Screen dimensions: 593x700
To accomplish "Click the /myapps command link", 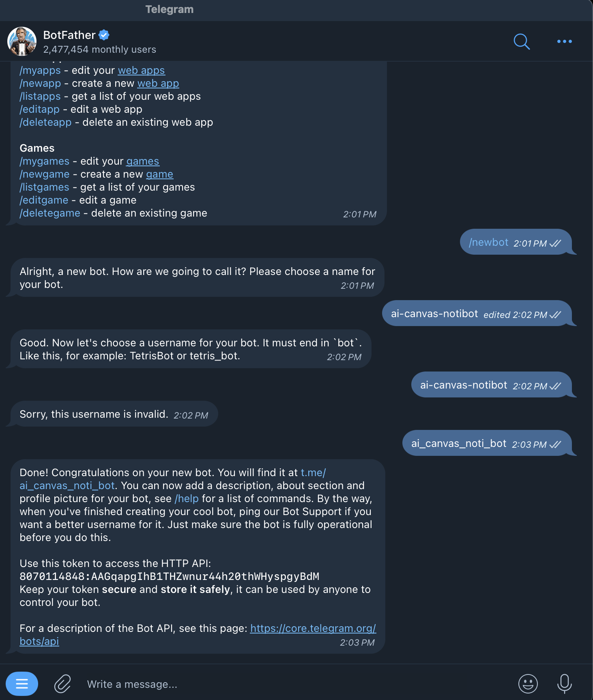I will click(x=40, y=70).
